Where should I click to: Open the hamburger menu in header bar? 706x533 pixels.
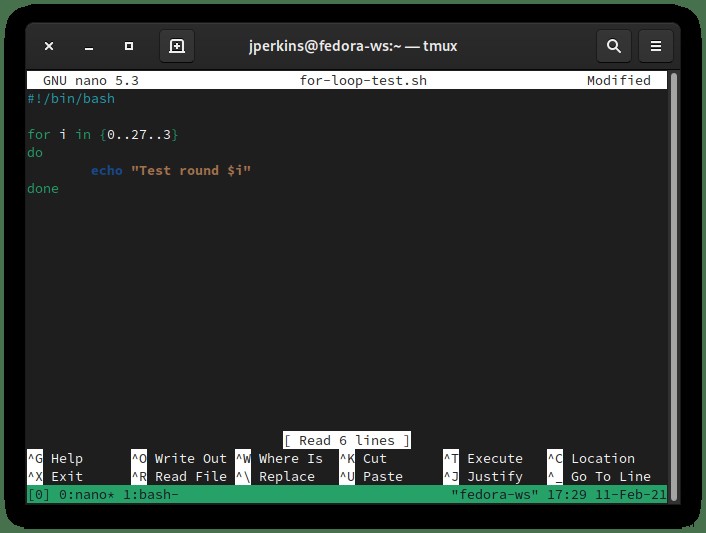tap(656, 46)
